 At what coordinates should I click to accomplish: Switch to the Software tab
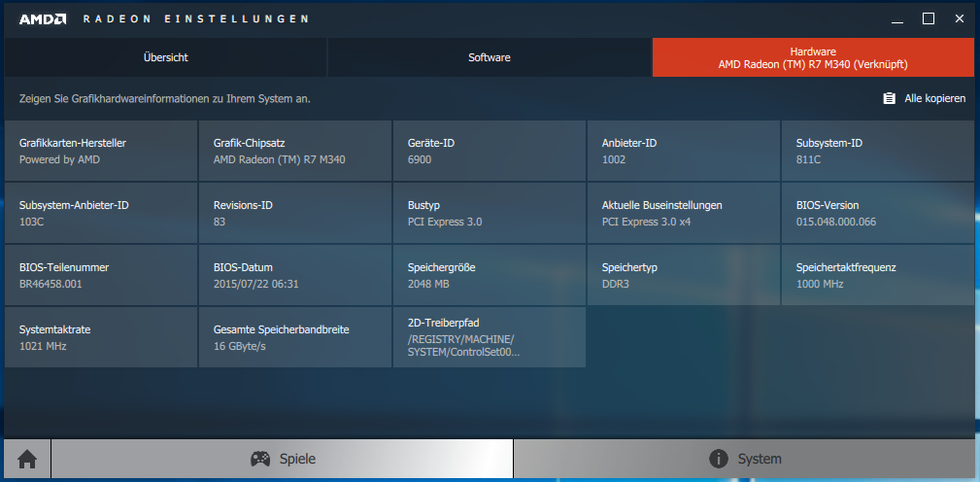point(490,57)
